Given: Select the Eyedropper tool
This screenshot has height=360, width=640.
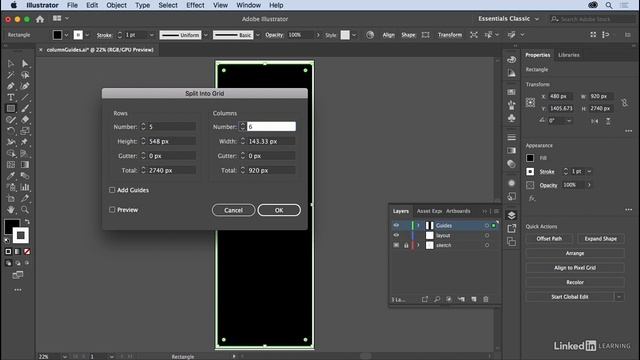Looking at the screenshot, I should 11,176.
